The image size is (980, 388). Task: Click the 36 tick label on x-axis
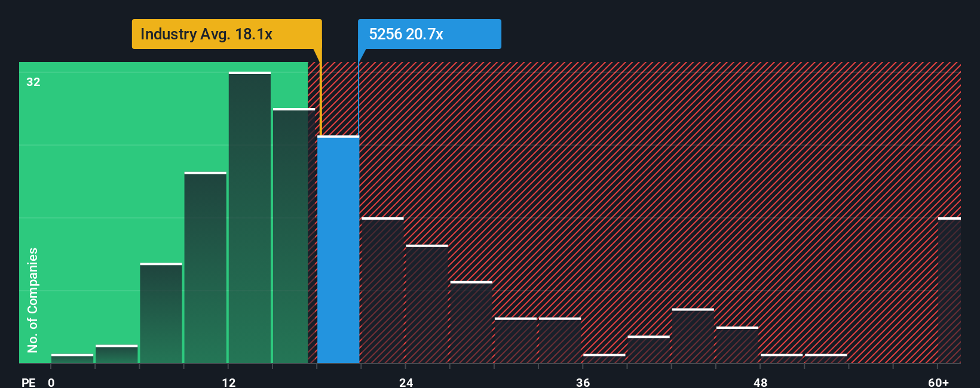pyautogui.click(x=583, y=383)
